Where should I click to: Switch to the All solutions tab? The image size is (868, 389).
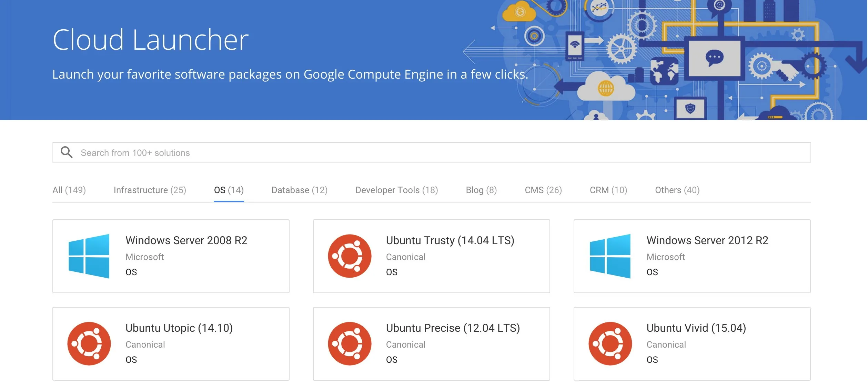click(69, 190)
